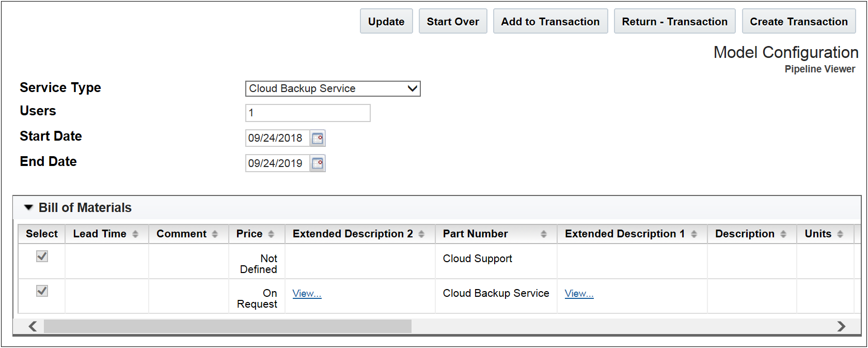Open the Extended Description 1 View link
Screen dimensions: 868x348
click(579, 294)
